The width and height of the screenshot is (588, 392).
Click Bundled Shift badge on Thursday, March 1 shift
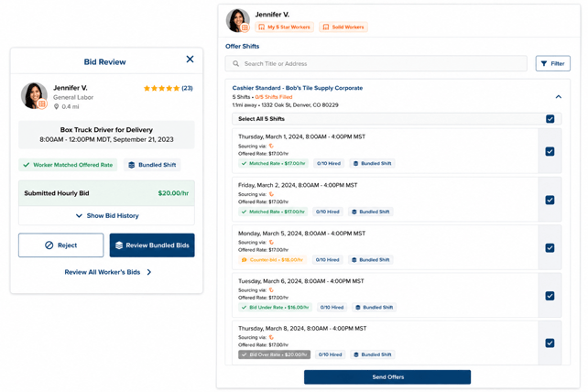point(373,164)
